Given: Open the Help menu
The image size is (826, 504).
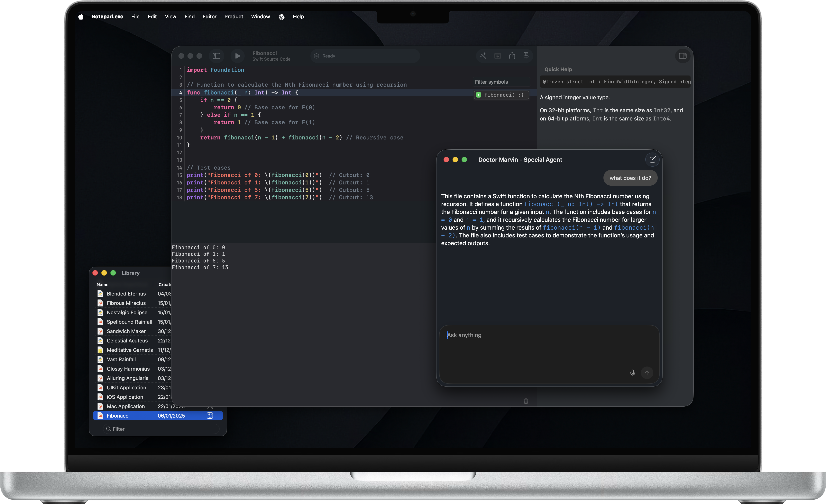Looking at the screenshot, I should pyautogui.click(x=298, y=17).
